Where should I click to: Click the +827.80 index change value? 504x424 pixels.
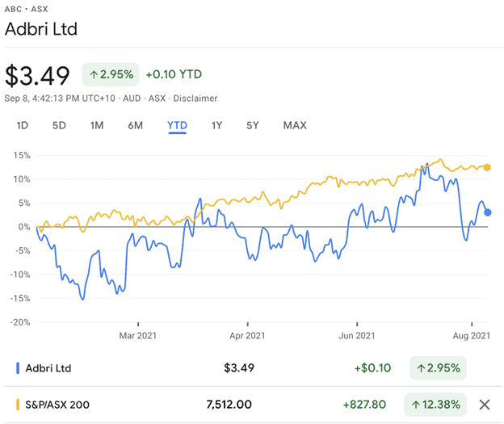pos(364,405)
